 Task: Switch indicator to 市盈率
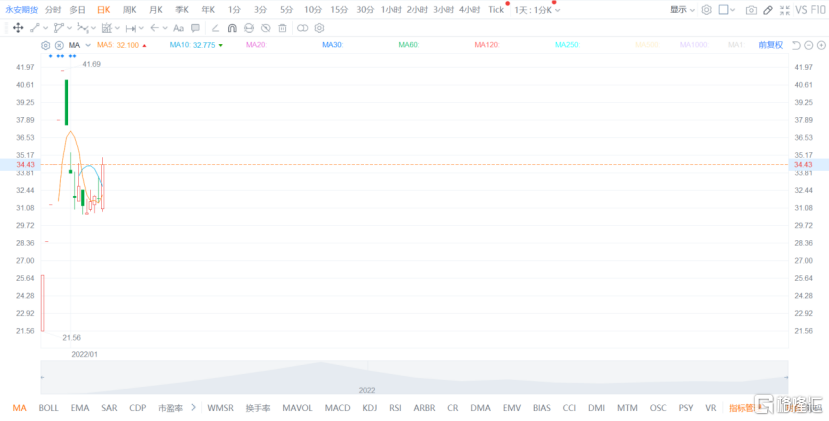(x=170, y=408)
